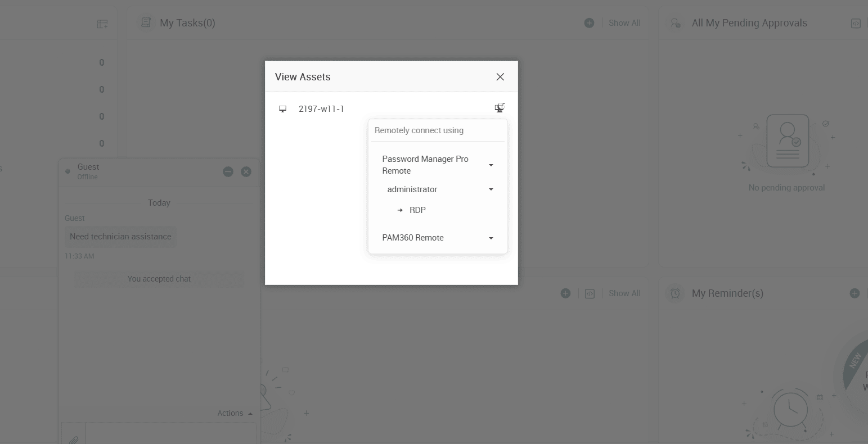The width and height of the screenshot is (868, 444).
Task: Expand PAM360 Remote section
Action: click(x=491, y=238)
